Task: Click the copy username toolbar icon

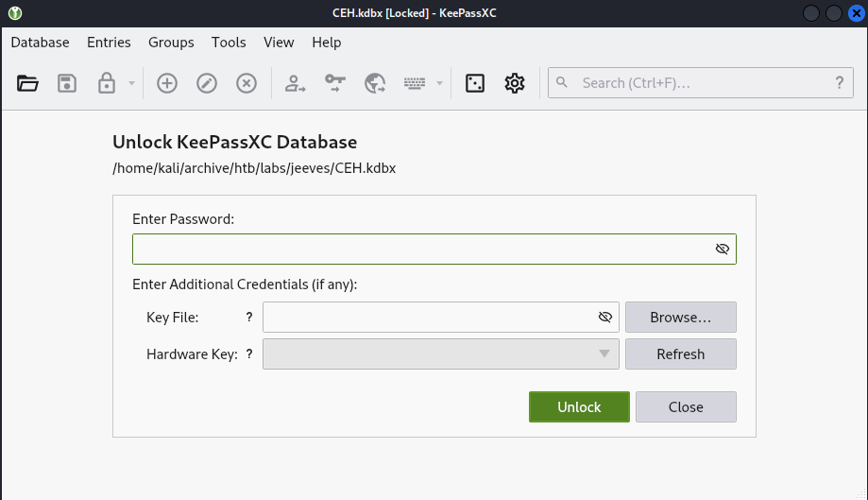Action: tap(295, 83)
